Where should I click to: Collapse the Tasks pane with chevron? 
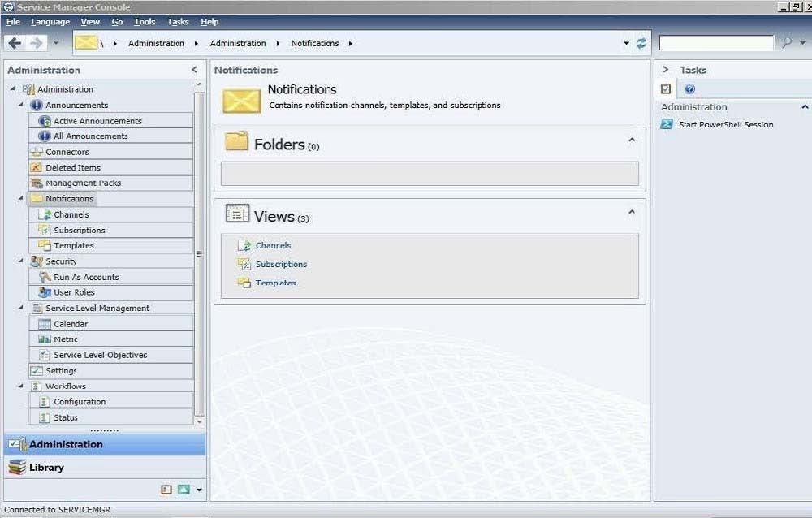666,69
